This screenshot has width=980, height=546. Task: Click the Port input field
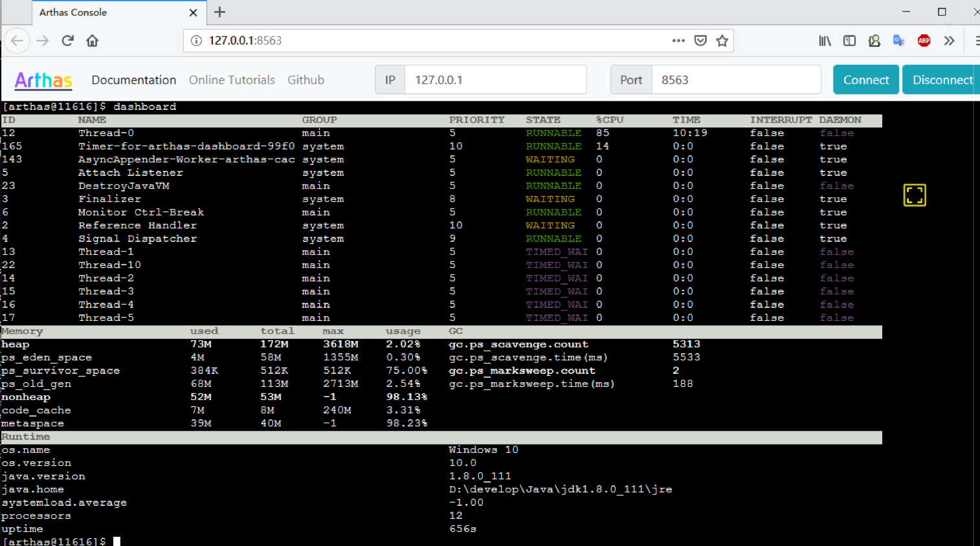pyautogui.click(x=735, y=80)
